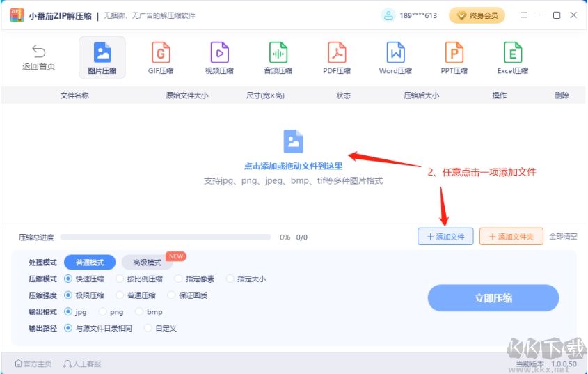Screen dimensions: 588x374
Task: Click the 状态 column header
Action: point(343,95)
